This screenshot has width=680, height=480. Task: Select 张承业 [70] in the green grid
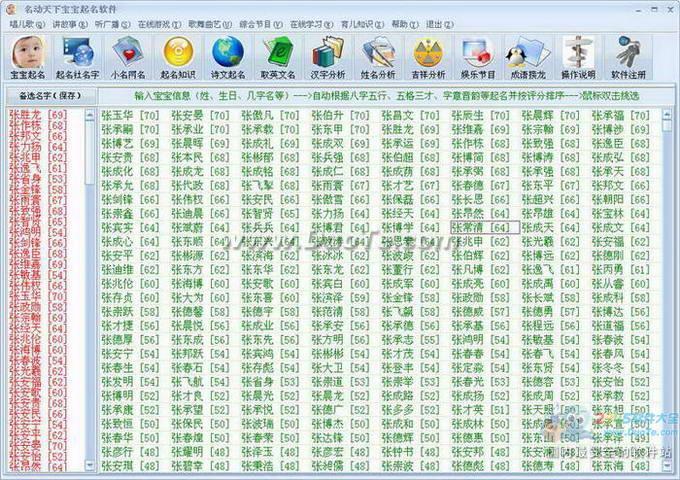tap(200, 129)
